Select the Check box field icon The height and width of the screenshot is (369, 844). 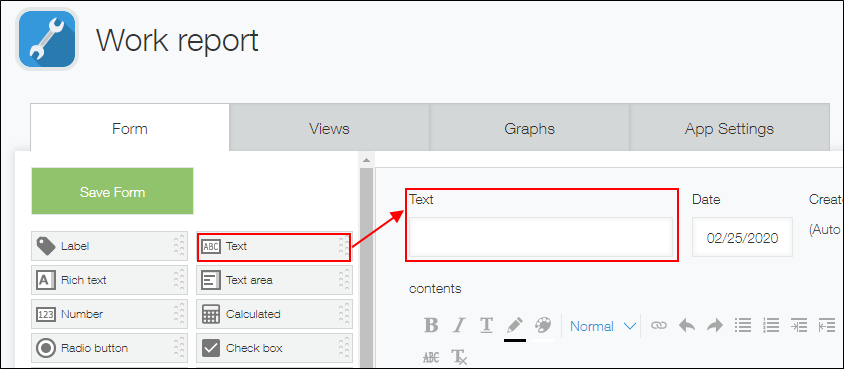[x=210, y=348]
